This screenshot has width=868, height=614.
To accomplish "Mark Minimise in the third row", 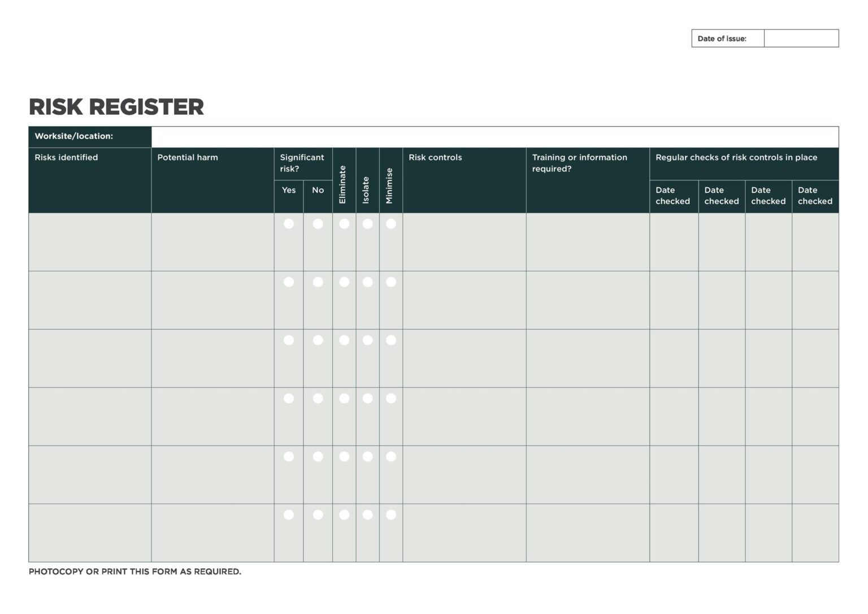I will pyautogui.click(x=390, y=340).
